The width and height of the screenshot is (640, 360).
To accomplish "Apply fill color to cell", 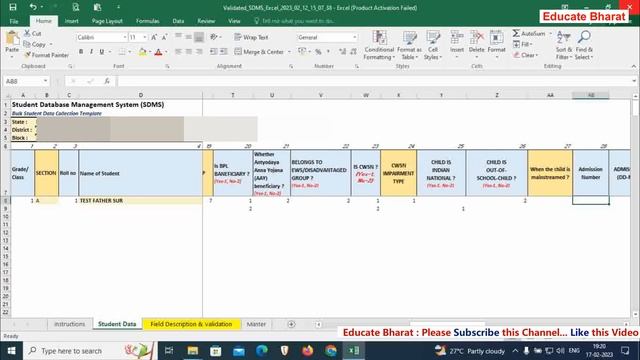I will point(142,52).
